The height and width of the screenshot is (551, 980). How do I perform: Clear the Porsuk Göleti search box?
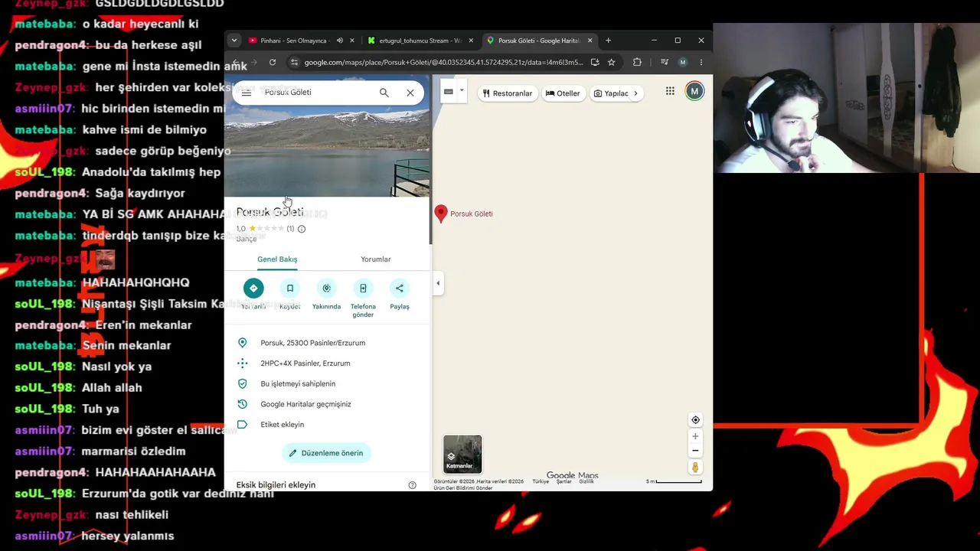coord(410,93)
